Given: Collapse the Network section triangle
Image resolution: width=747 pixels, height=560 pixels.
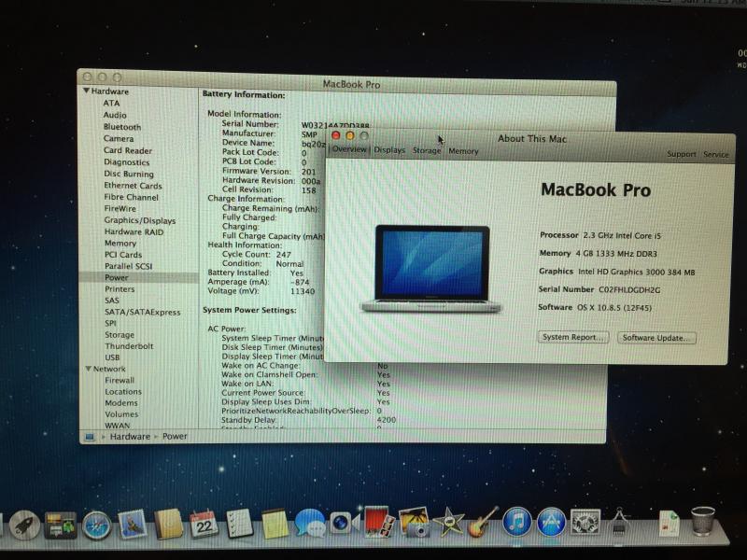Looking at the screenshot, I should pyautogui.click(x=88, y=369).
